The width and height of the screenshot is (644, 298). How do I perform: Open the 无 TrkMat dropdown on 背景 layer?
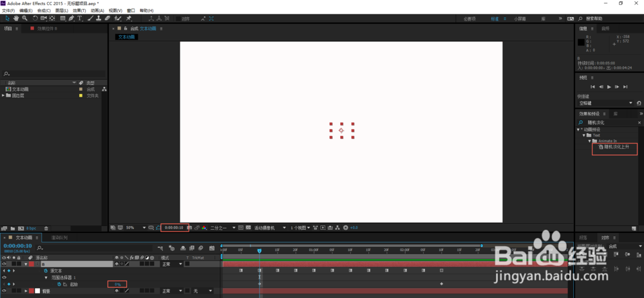click(x=203, y=291)
